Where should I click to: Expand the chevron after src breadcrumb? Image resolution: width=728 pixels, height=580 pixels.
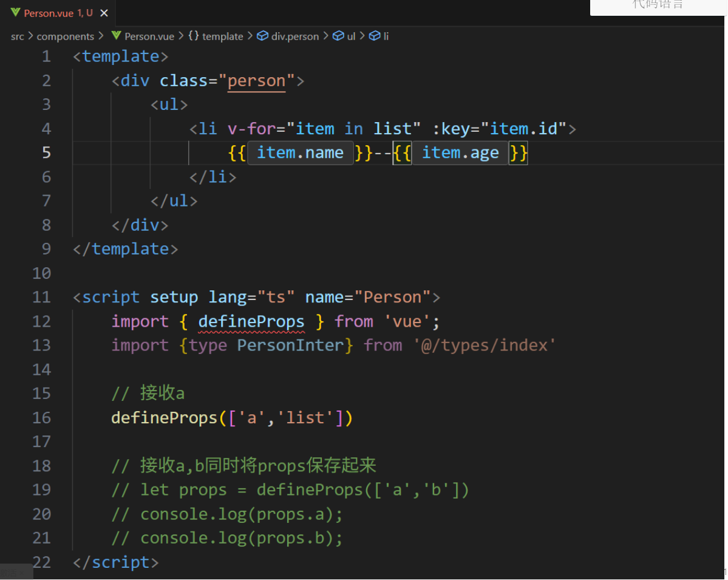30,36
